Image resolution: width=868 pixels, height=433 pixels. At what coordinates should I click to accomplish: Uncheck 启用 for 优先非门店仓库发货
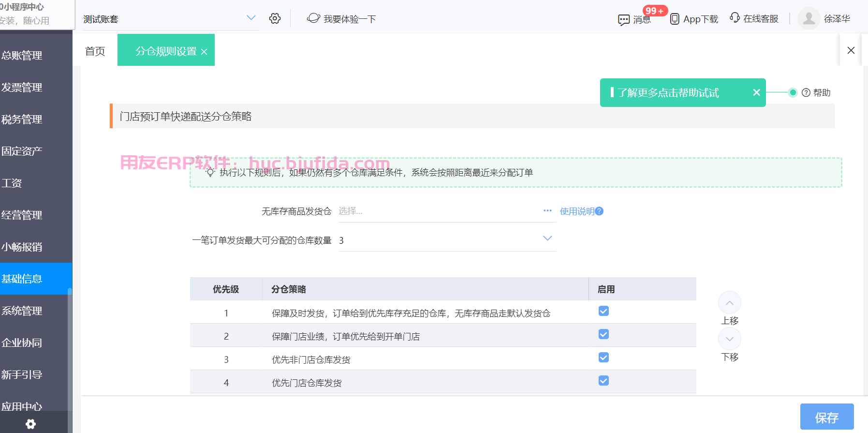click(x=603, y=358)
